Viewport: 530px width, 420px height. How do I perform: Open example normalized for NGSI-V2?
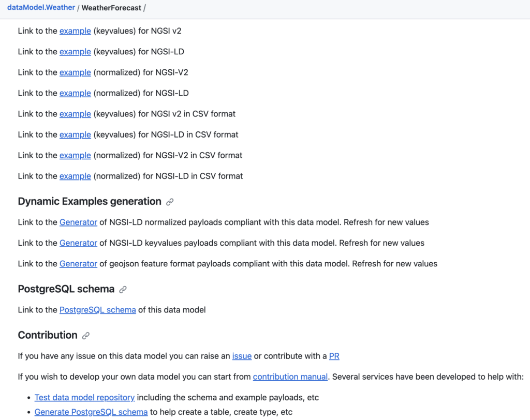75,72
